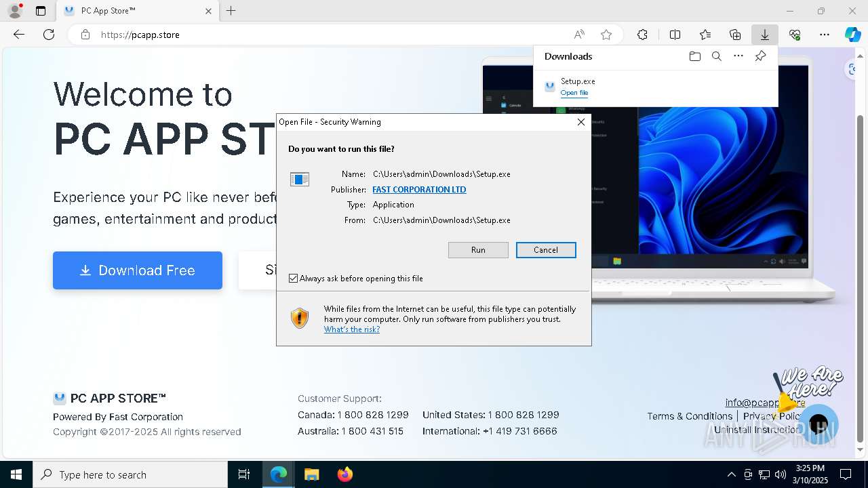Open the tab actions menu icon
The image size is (868, 488).
41,11
